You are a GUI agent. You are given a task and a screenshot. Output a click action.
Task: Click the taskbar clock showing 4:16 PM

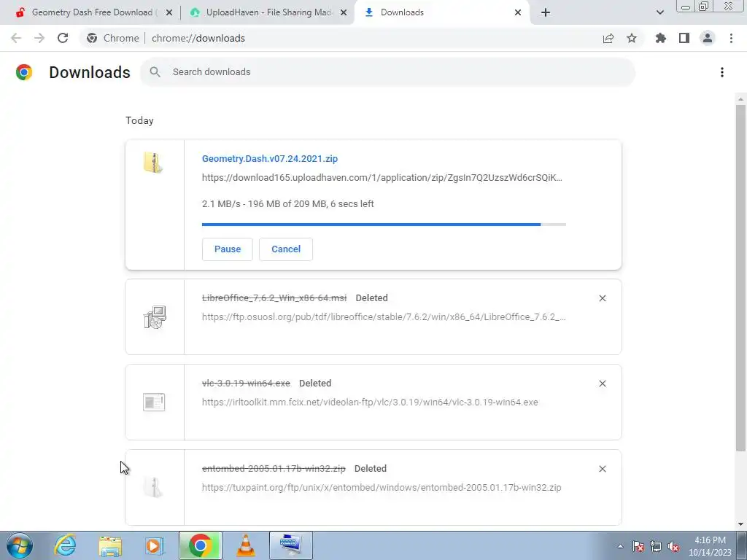click(710, 546)
